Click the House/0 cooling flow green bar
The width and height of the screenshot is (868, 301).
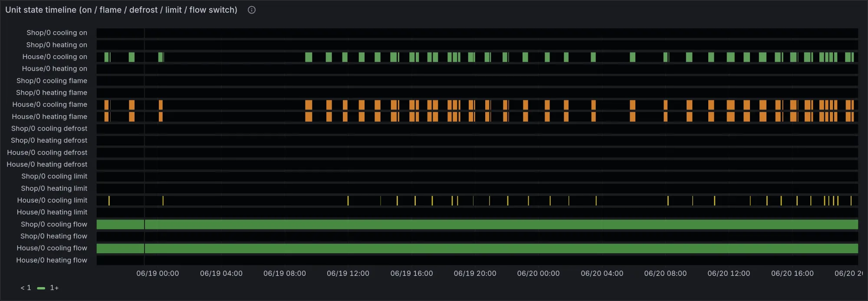(x=477, y=248)
